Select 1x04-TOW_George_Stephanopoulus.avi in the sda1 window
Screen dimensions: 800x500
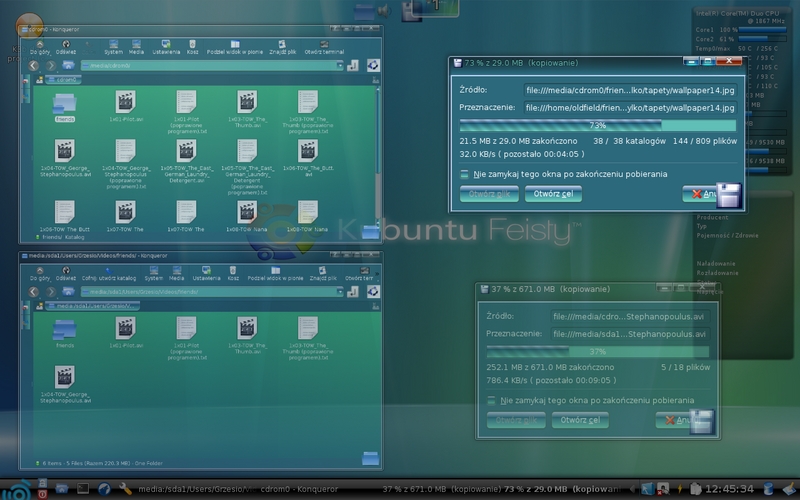[65, 384]
